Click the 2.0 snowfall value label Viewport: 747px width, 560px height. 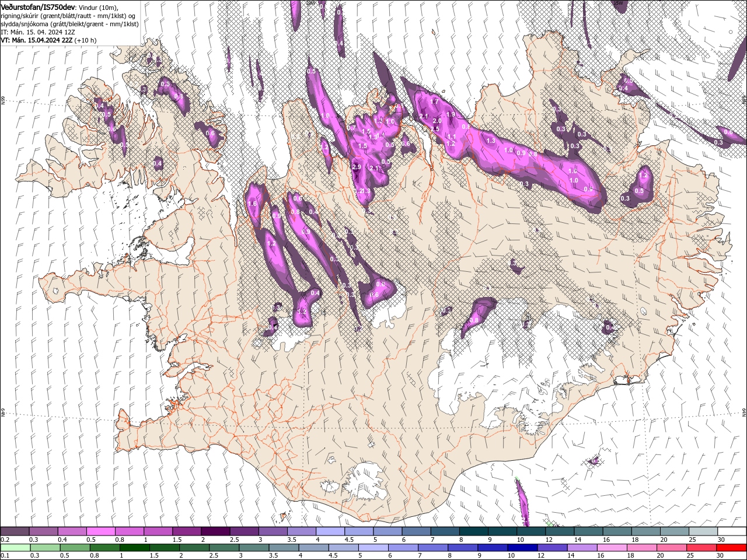coord(437,120)
